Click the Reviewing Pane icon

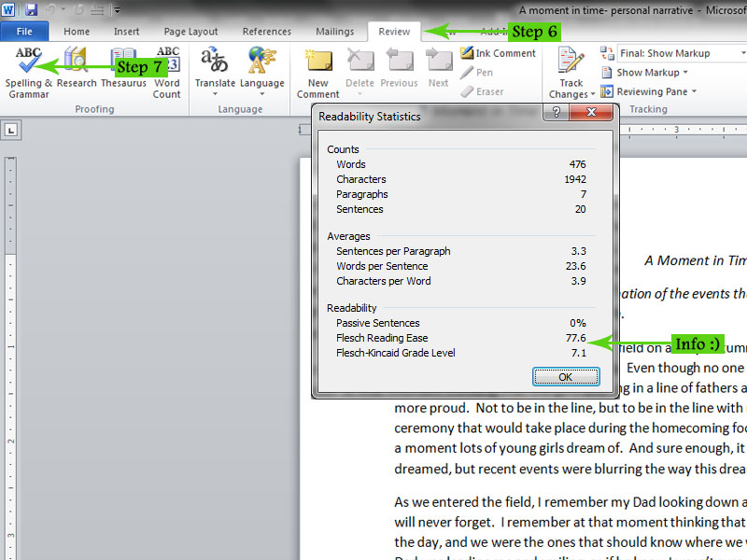click(606, 91)
